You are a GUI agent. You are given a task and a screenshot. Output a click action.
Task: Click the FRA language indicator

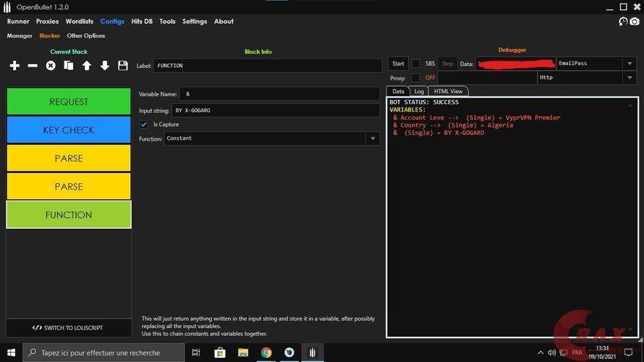[577, 353]
